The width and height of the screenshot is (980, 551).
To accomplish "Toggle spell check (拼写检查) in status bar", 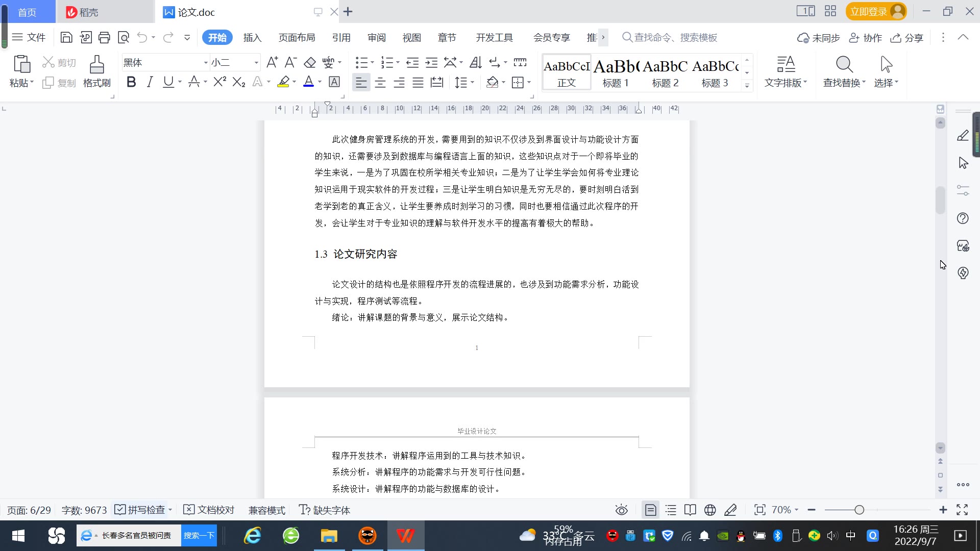I will click(x=140, y=510).
